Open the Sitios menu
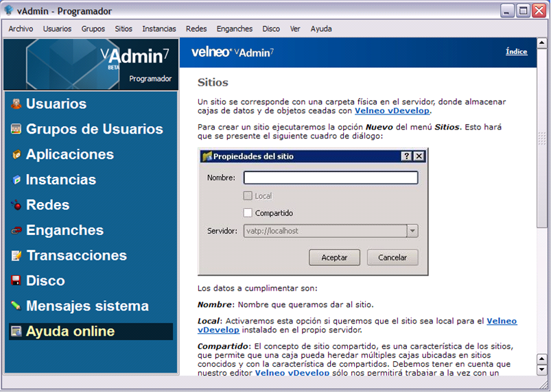Viewport: 551px width, 392px height. 124,29
